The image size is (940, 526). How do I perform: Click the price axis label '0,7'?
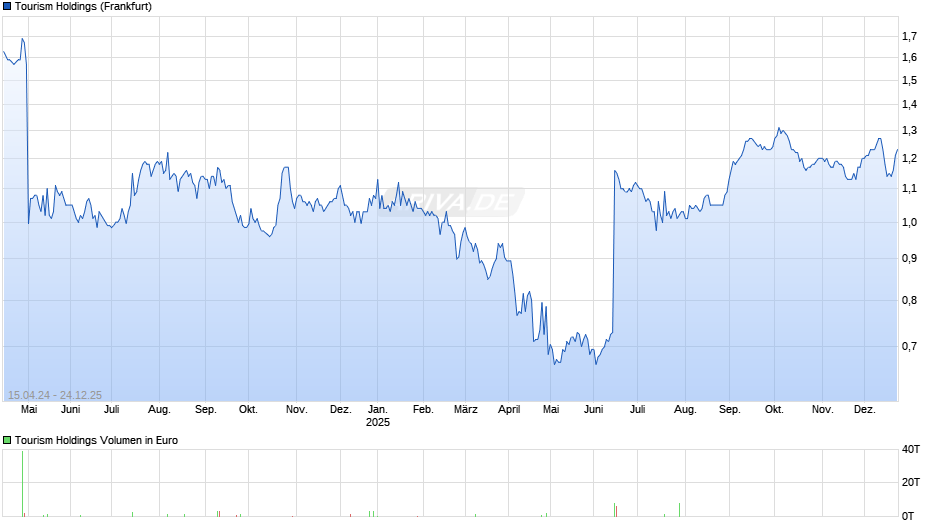pyautogui.click(x=909, y=346)
